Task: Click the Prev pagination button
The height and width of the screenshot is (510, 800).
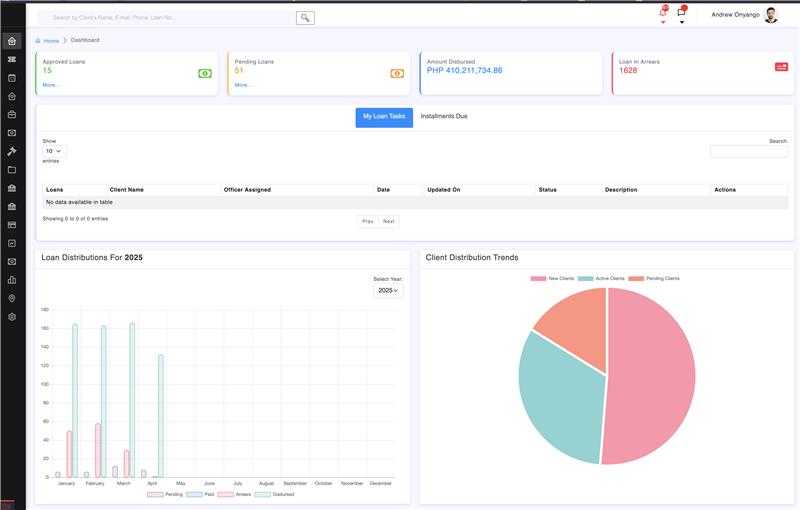Action: pyautogui.click(x=368, y=221)
